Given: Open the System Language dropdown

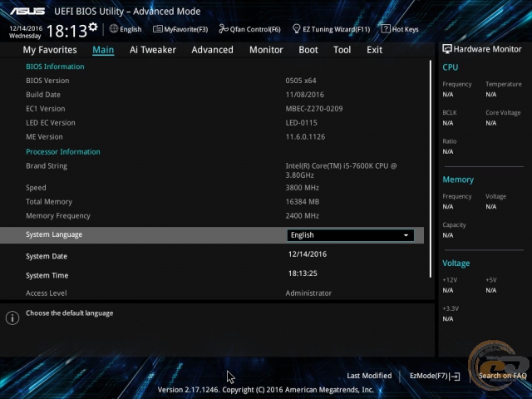Looking at the screenshot, I should (x=351, y=235).
